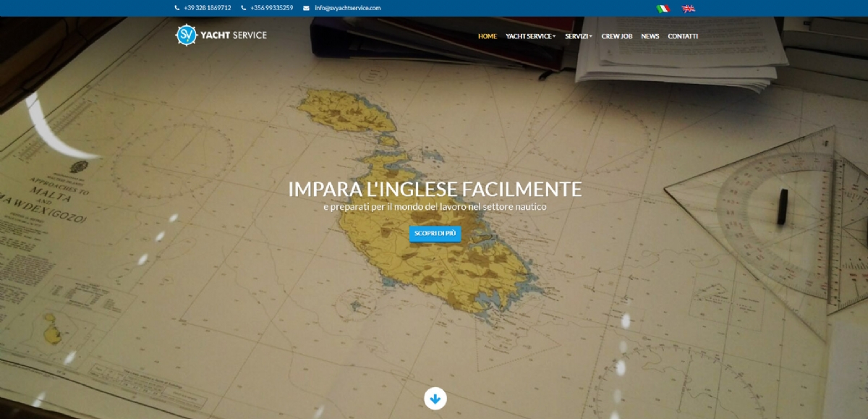Open the CONTATTI page
Viewport: 868px width, 419px height.
683,36
